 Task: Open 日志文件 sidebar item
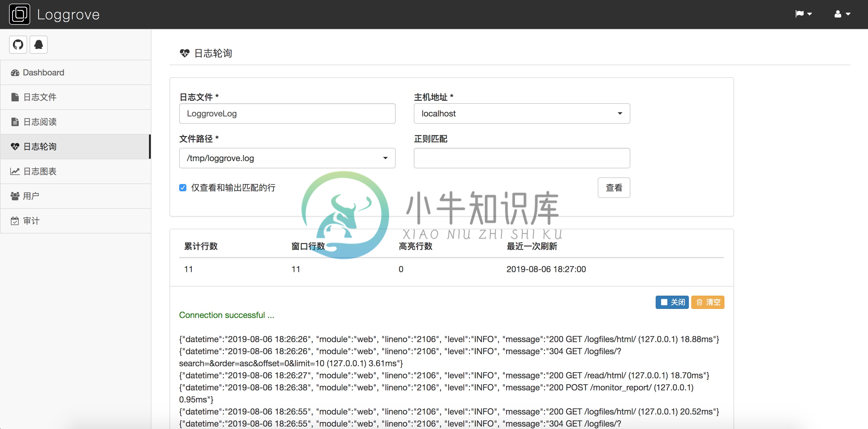pos(75,97)
